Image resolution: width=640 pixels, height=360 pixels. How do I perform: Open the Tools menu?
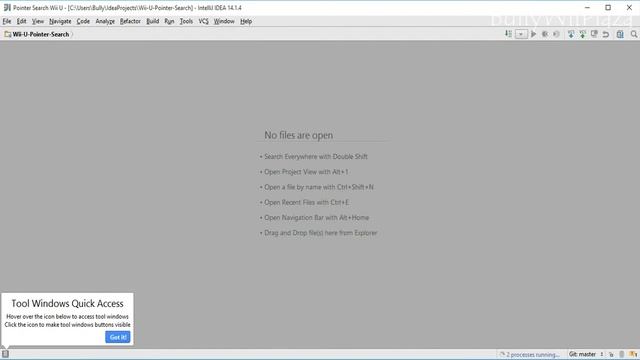point(186,21)
